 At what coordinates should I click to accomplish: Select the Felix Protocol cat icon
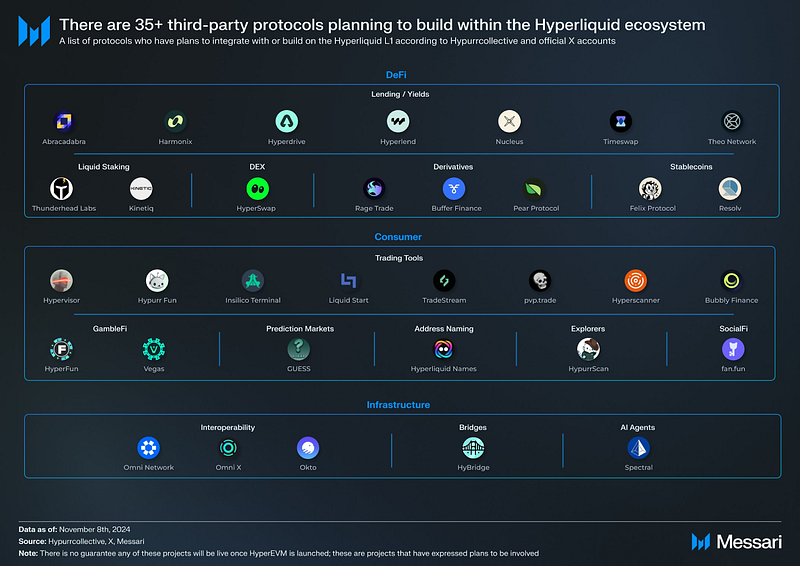click(650, 189)
